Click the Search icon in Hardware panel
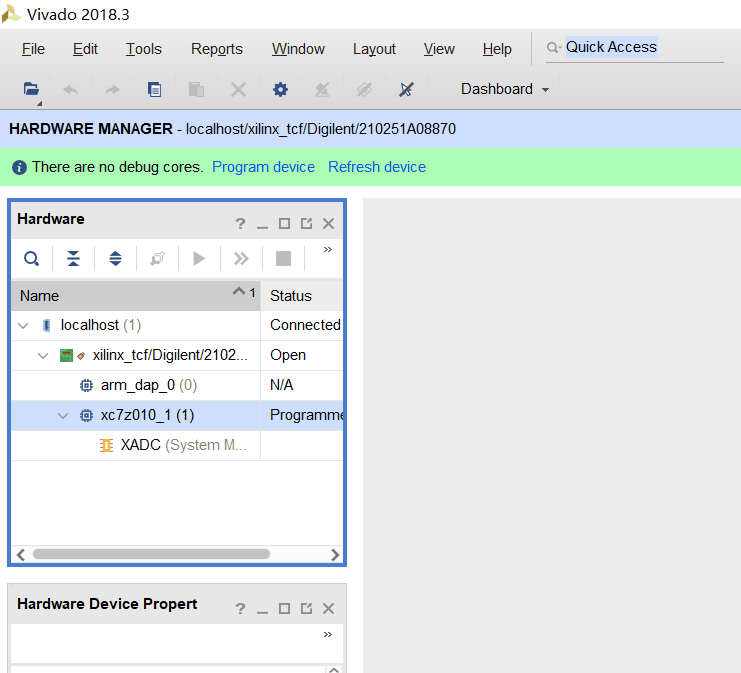 32,259
